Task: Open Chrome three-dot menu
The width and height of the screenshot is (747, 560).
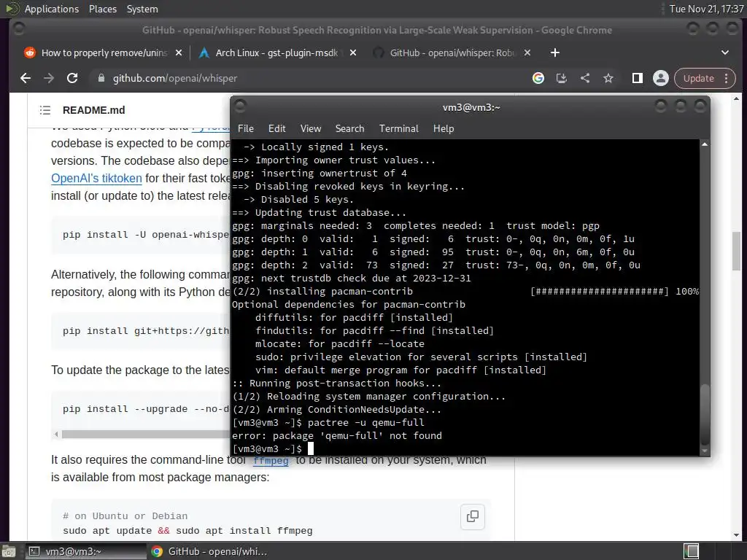Action: pyautogui.click(x=727, y=78)
